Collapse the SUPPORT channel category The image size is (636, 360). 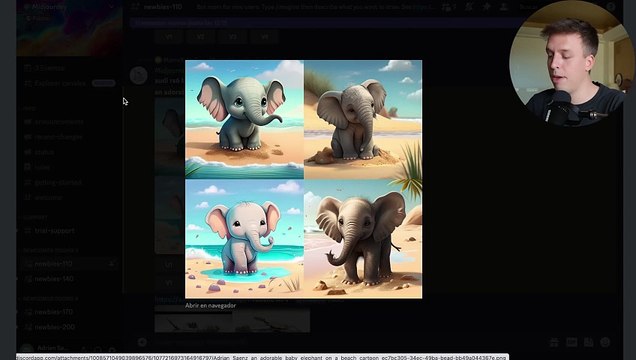point(35,217)
